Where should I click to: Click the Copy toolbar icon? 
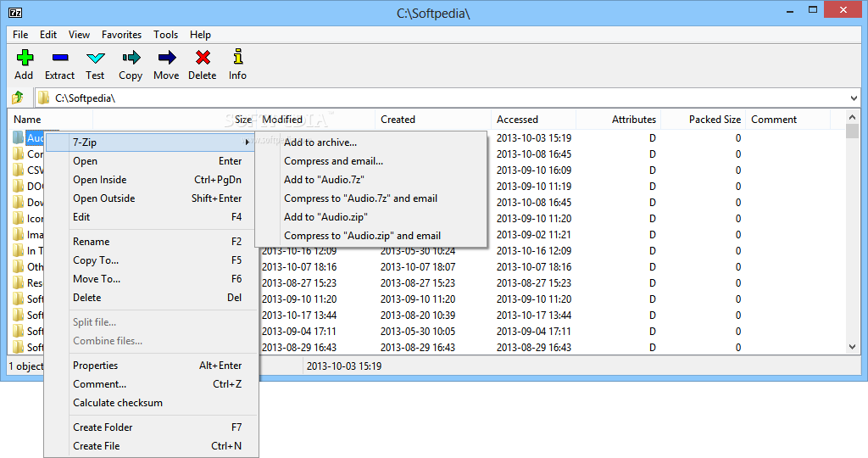pyautogui.click(x=131, y=58)
